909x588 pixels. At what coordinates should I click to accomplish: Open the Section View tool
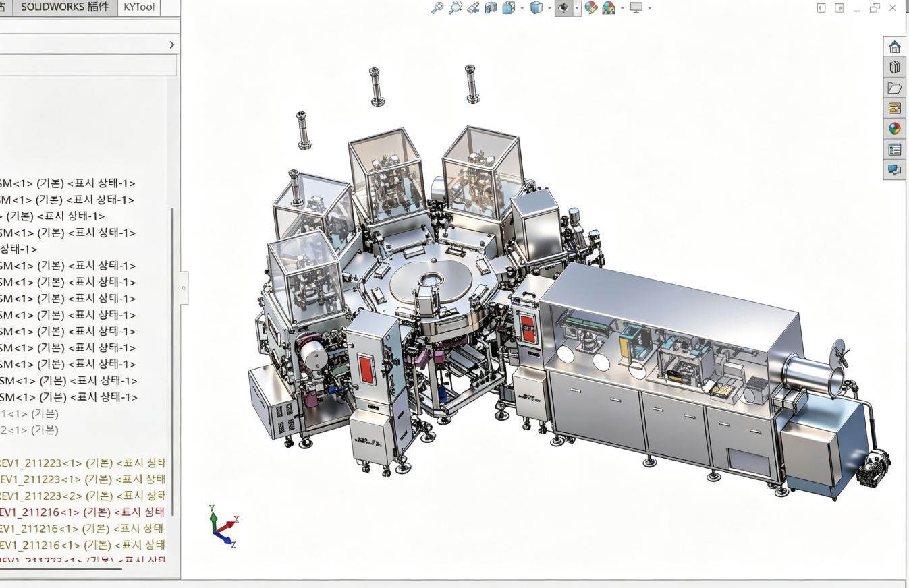(491, 8)
